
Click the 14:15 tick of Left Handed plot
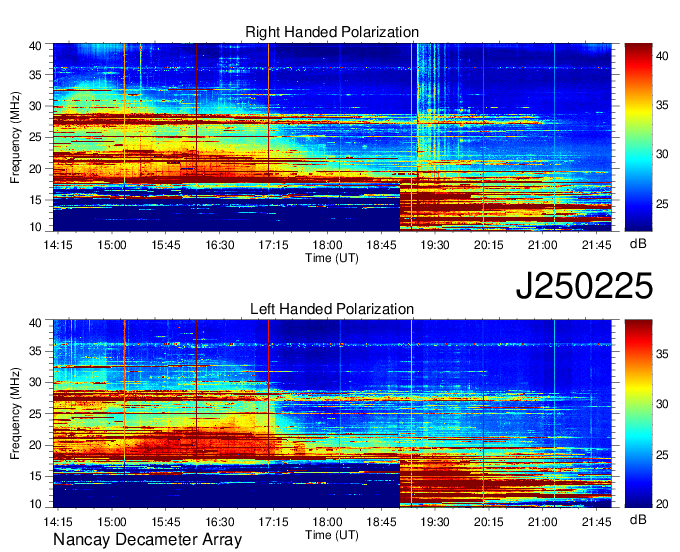click(x=58, y=522)
